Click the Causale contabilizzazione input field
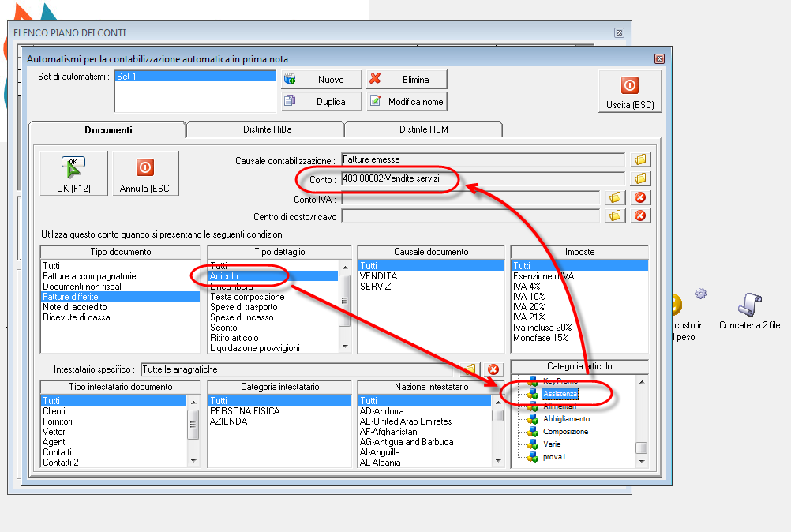Viewport: 791px width, 532px height. 483,159
